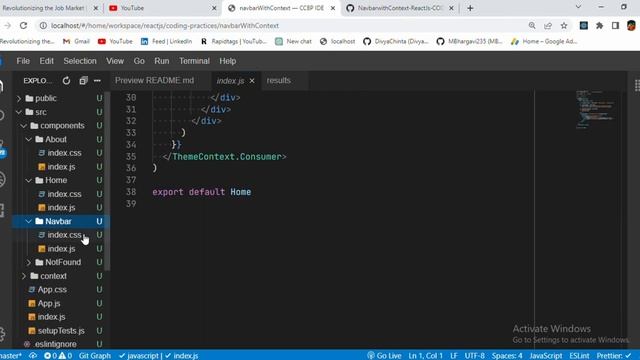Open the Edit menu
The image size is (640, 360).
47,61
